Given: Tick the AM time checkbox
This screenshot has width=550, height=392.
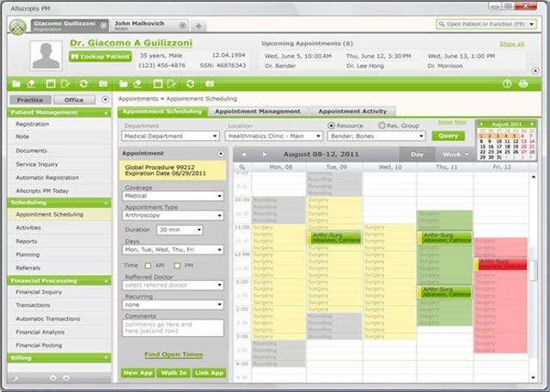Looking at the screenshot, I should click(x=148, y=266).
